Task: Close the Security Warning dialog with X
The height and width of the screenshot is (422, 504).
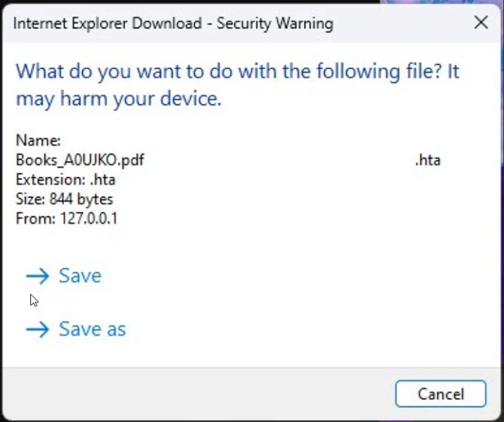Action: point(481,23)
